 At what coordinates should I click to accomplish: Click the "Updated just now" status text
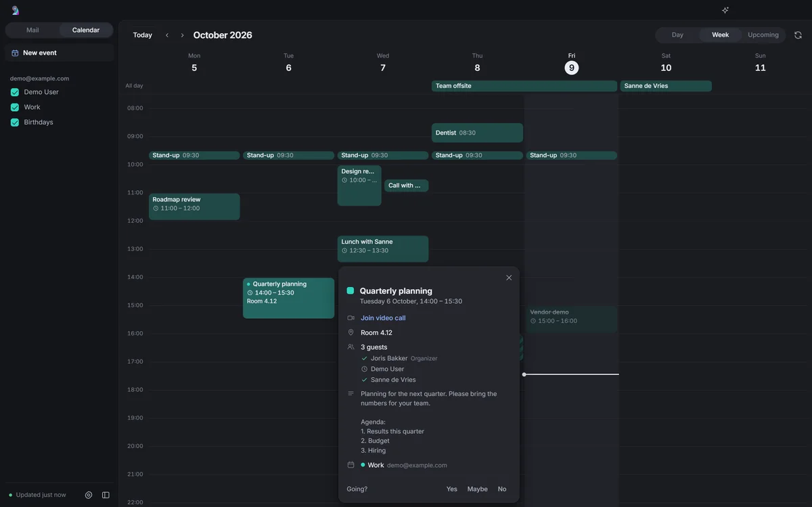pyautogui.click(x=41, y=495)
